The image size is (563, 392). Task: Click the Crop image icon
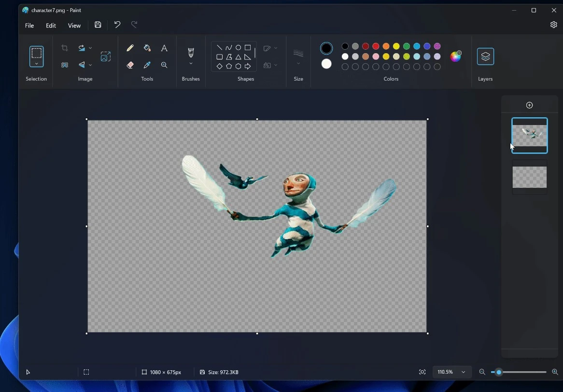click(x=65, y=48)
